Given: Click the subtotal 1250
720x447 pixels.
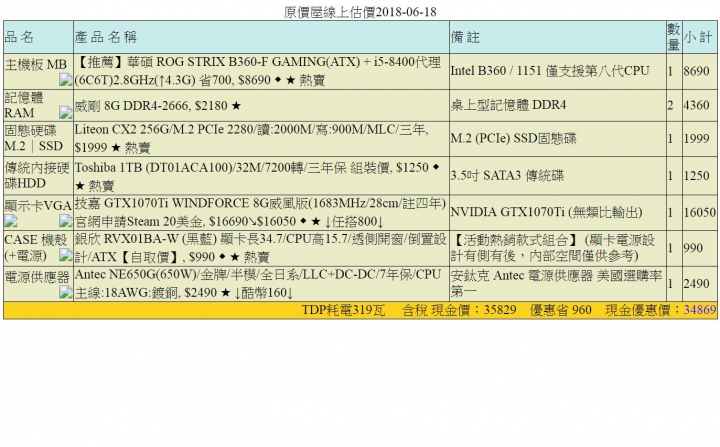Looking at the screenshot, I should [x=696, y=175].
